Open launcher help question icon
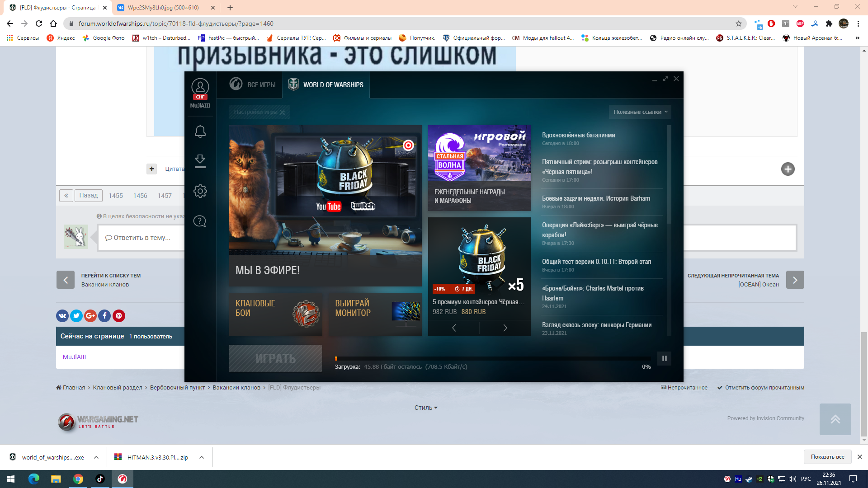868x488 pixels. coord(200,221)
